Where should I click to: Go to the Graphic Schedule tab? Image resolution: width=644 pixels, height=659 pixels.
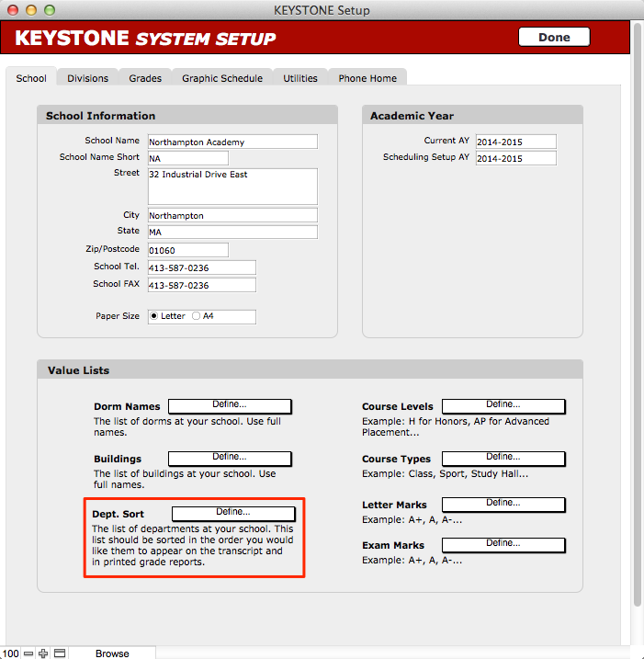tap(222, 78)
